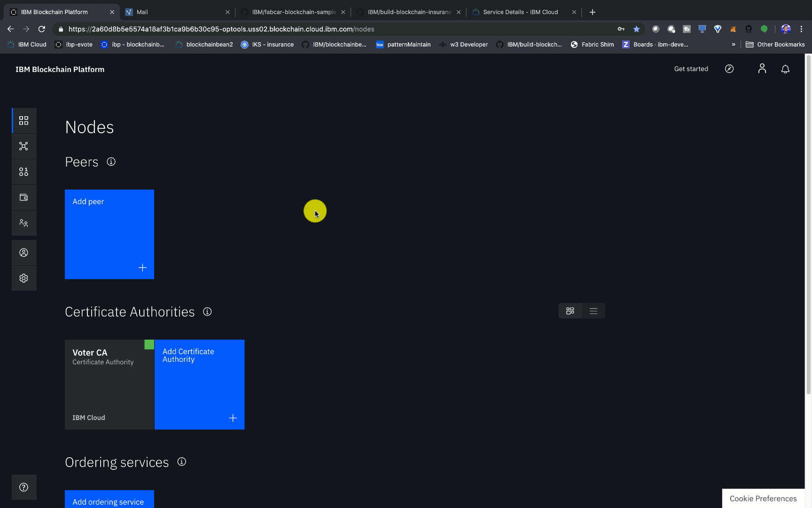812x508 pixels.
Task: Click the browser profile avatar
Action: (786, 29)
